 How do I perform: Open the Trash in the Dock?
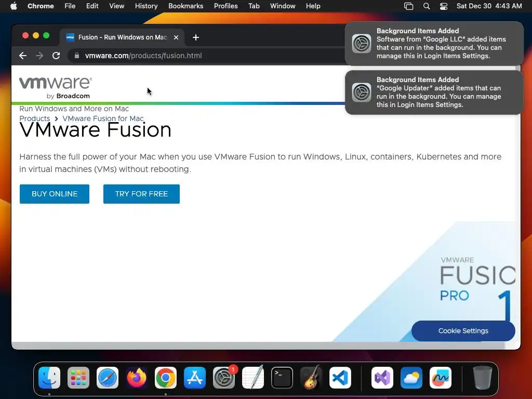(x=483, y=378)
